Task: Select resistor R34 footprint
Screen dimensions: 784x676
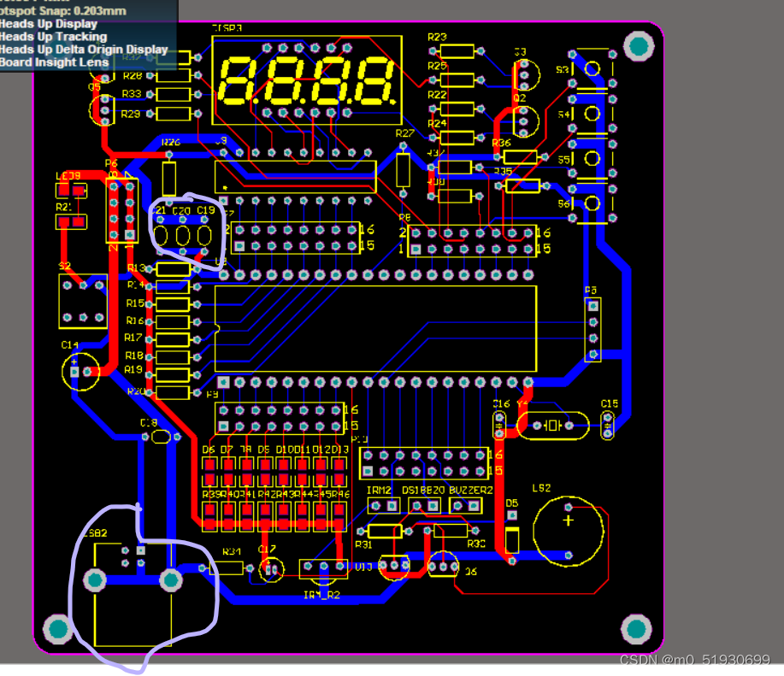Action: 227,568
